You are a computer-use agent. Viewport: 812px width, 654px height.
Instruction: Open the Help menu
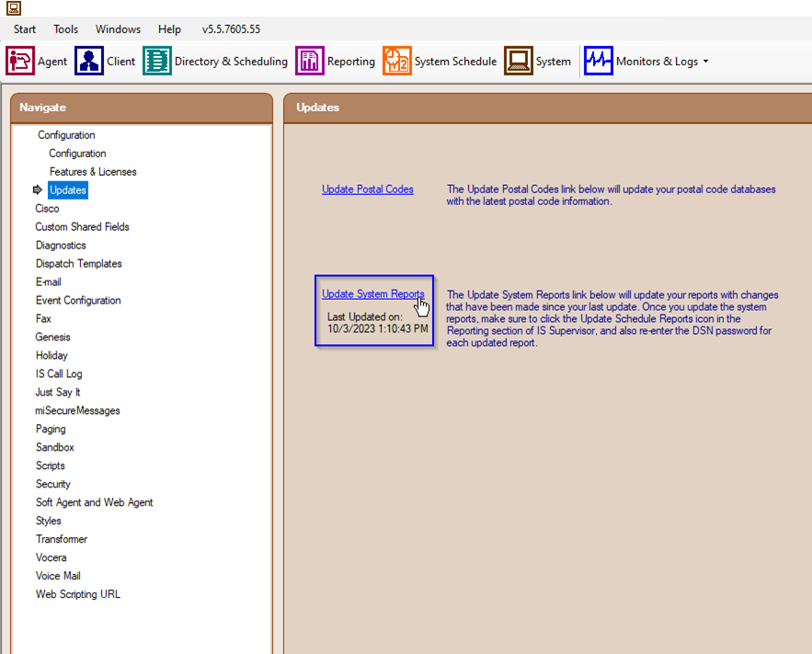pyautogui.click(x=169, y=29)
